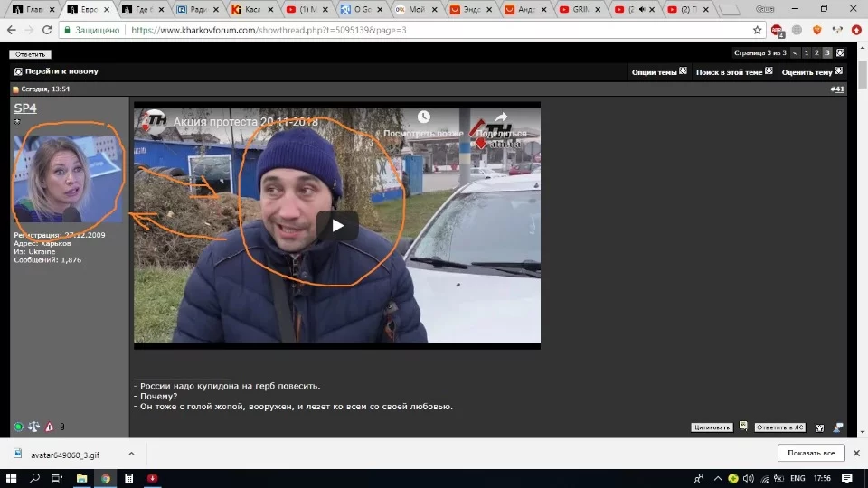Open Windows search magnifier in taskbar
This screenshot has width=868, height=488.
34,478
